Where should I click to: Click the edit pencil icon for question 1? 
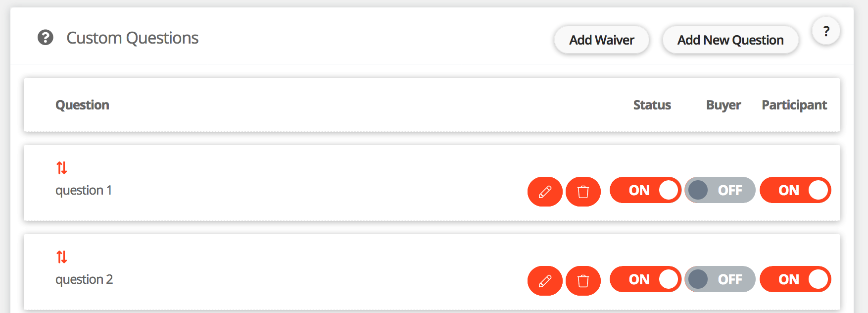click(x=545, y=192)
